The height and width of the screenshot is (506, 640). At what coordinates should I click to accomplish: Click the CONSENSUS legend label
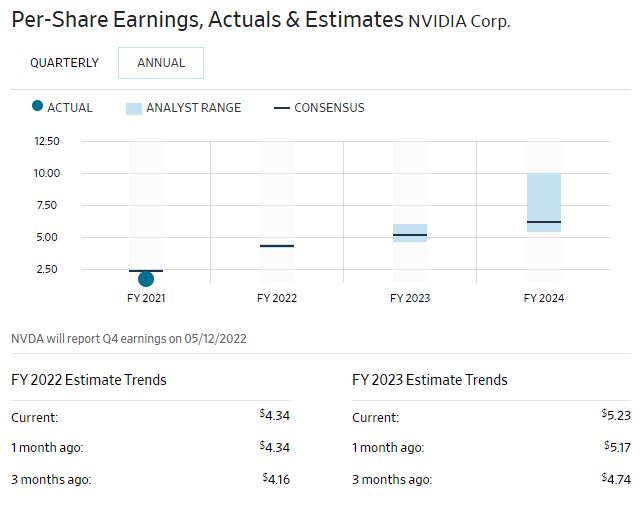click(329, 108)
